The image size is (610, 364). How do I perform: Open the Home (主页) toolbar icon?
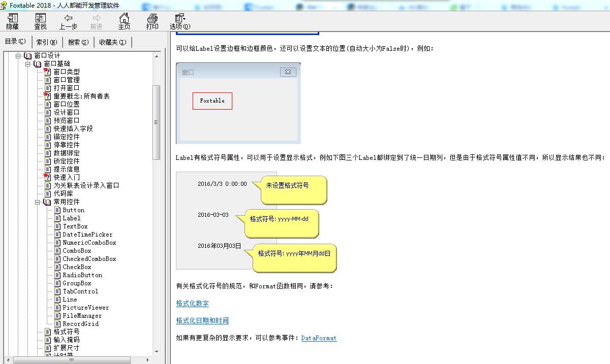(124, 18)
